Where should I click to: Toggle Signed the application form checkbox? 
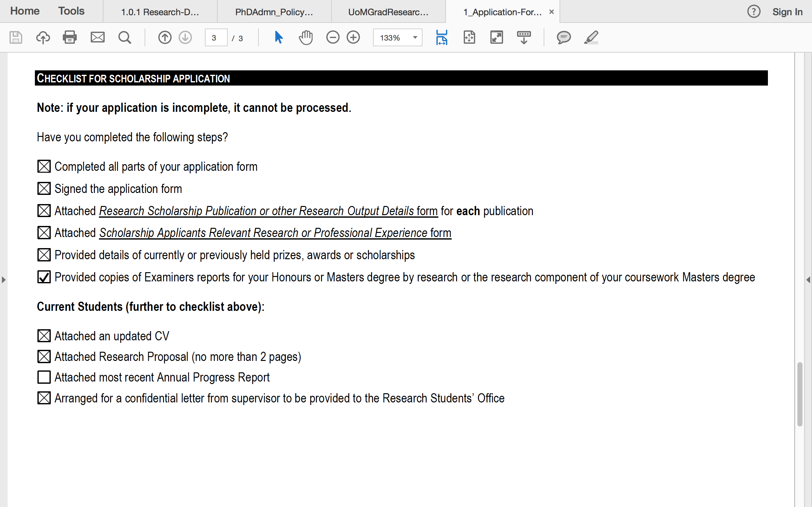coord(44,189)
